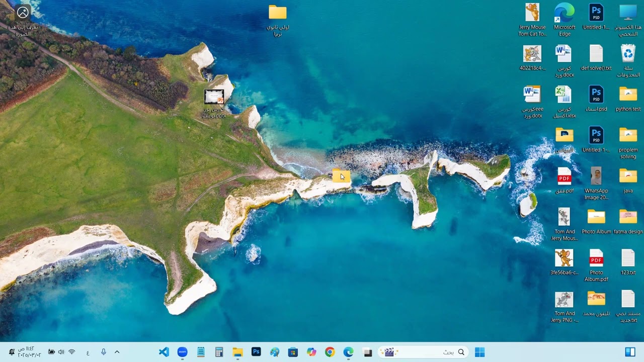Open Visual Studio Code from the taskbar
Image resolution: width=644 pixels, height=362 pixels.
[164, 352]
